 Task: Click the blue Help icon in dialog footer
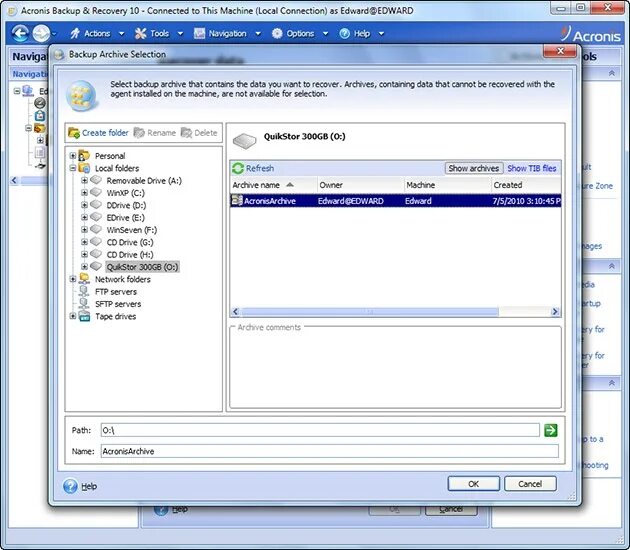click(70, 486)
